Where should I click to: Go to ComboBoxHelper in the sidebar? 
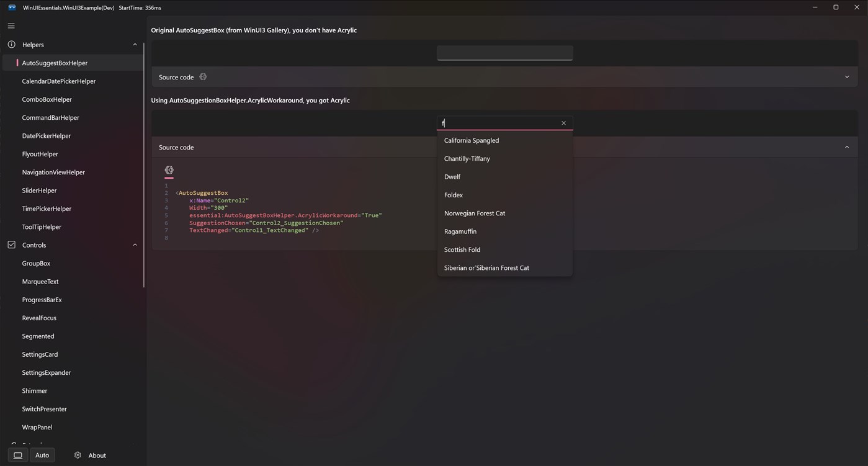pyautogui.click(x=73, y=99)
